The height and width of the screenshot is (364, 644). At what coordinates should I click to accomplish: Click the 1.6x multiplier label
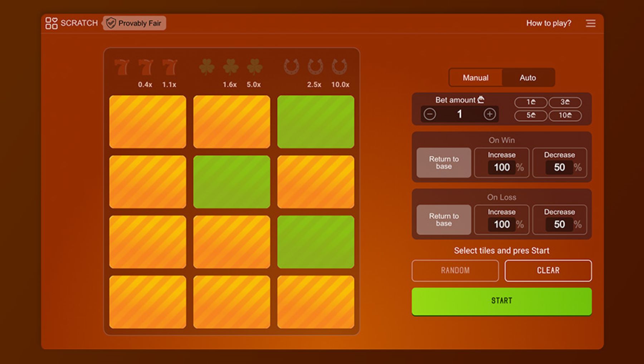pyautogui.click(x=230, y=85)
